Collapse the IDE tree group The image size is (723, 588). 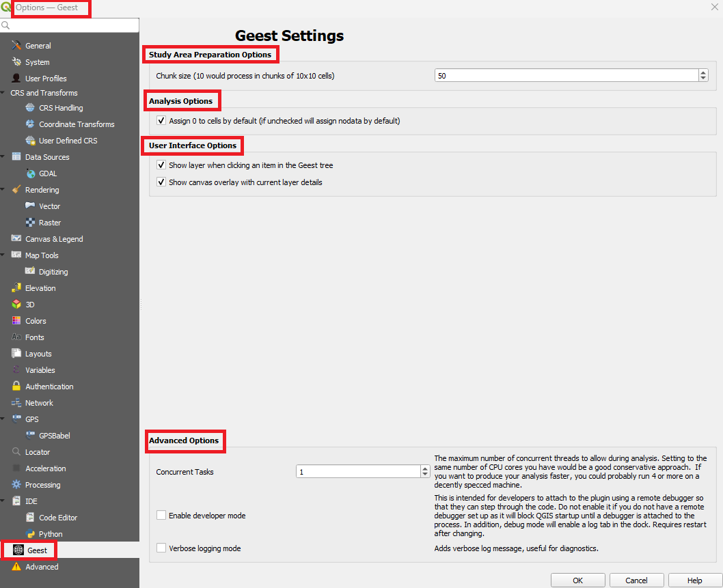pos(3,501)
